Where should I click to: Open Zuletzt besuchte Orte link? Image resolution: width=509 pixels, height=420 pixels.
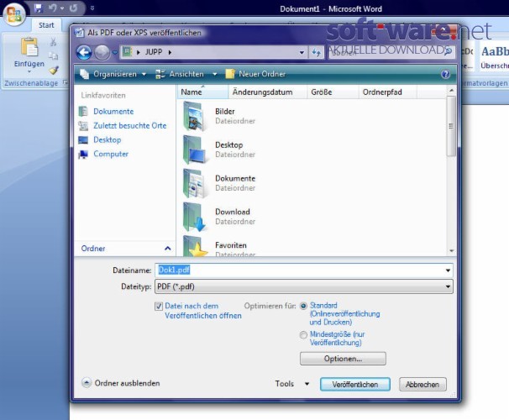130,126
